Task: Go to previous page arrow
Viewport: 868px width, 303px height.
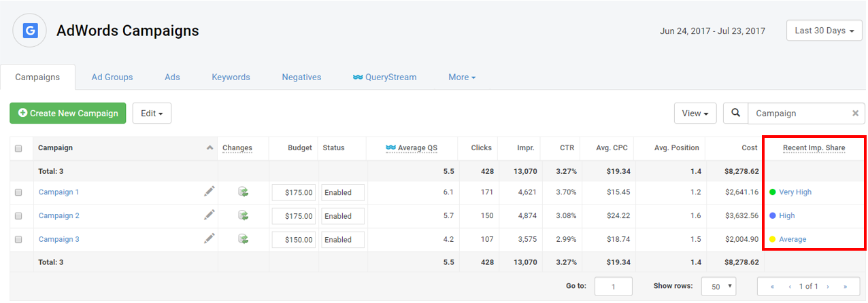Action: click(790, 287)
